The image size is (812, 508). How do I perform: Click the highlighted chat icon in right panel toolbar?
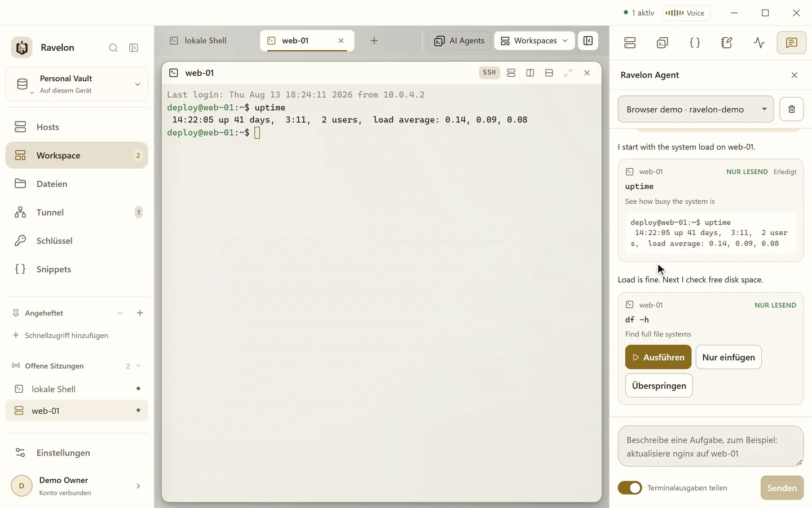[x=792, y=43]
